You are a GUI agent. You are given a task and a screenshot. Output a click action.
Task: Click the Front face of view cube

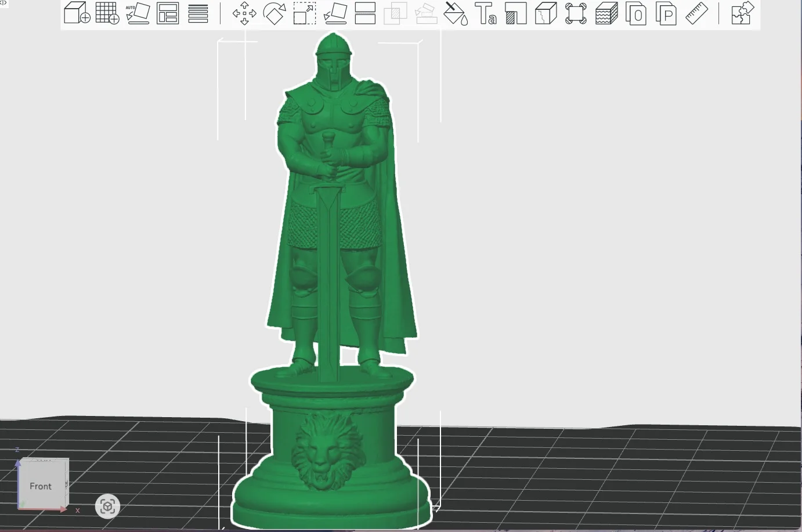tap(41, 486)
